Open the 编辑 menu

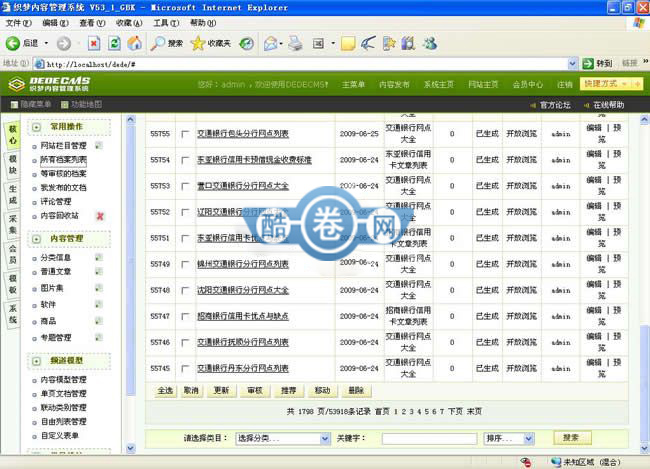pos(55,23)
